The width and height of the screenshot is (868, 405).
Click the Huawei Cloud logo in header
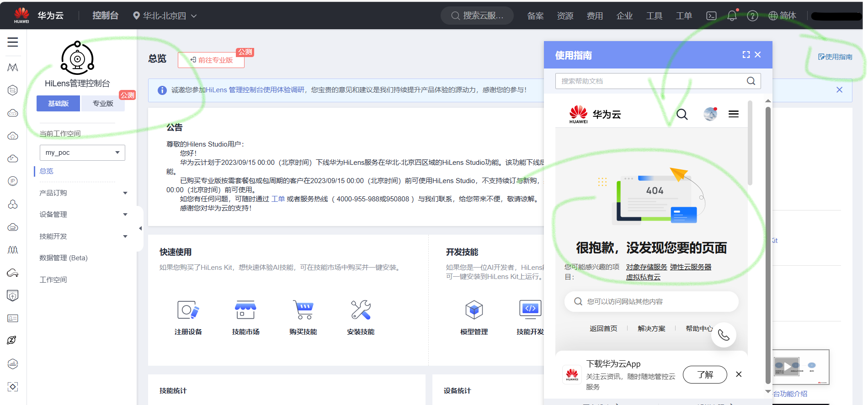point(39,16)
